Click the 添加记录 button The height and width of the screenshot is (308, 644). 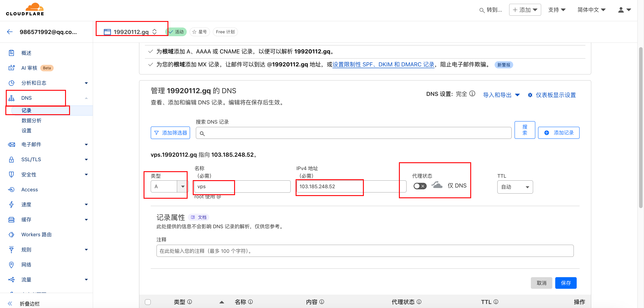559,133
